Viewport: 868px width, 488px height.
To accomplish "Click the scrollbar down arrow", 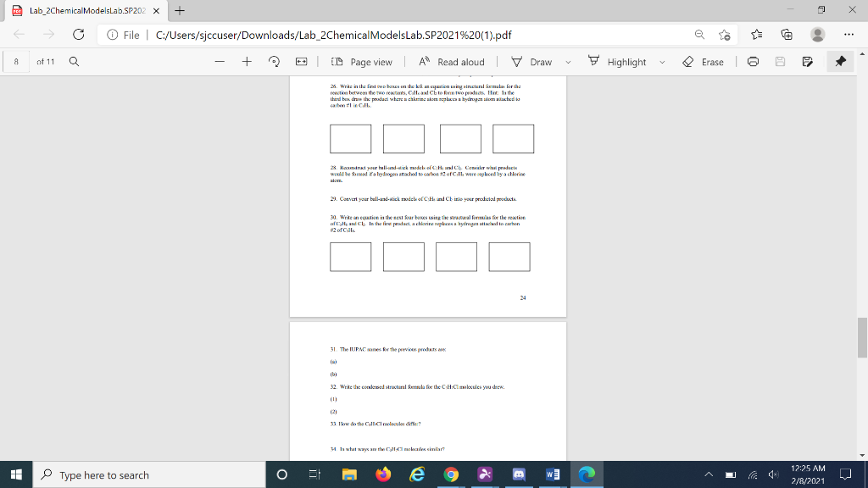I will 862,455.
